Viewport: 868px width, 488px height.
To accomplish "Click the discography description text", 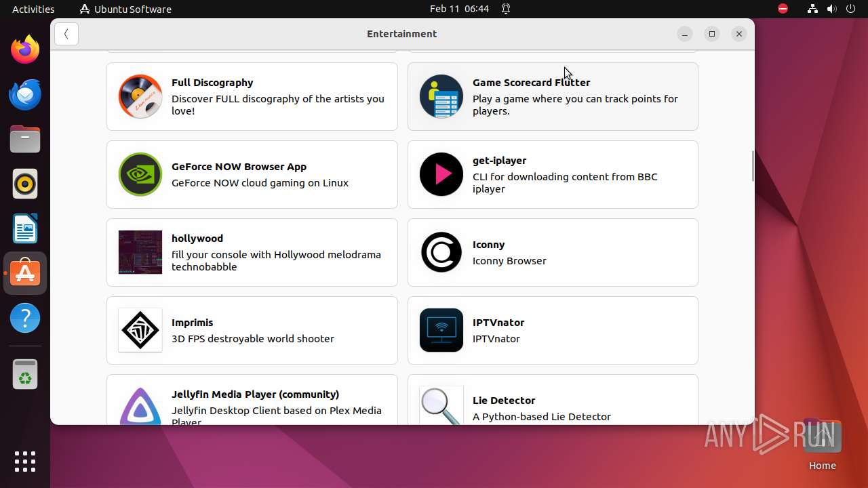I will point(278,105).
